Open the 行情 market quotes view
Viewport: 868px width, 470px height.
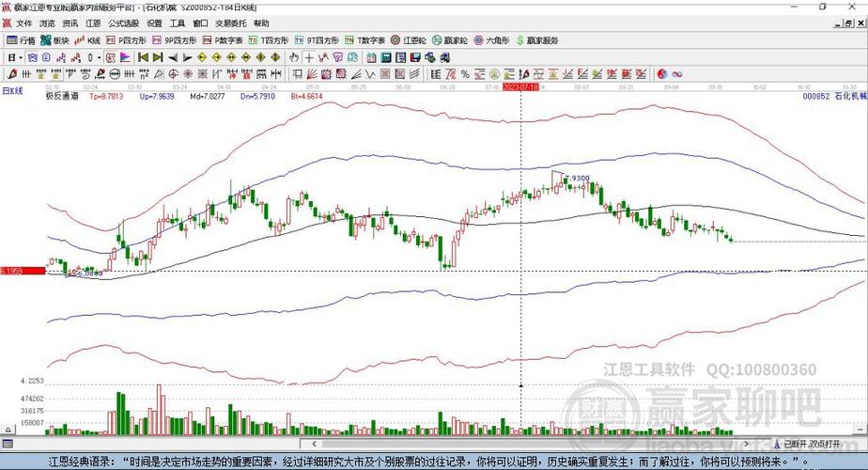click(x=21, y=40)
